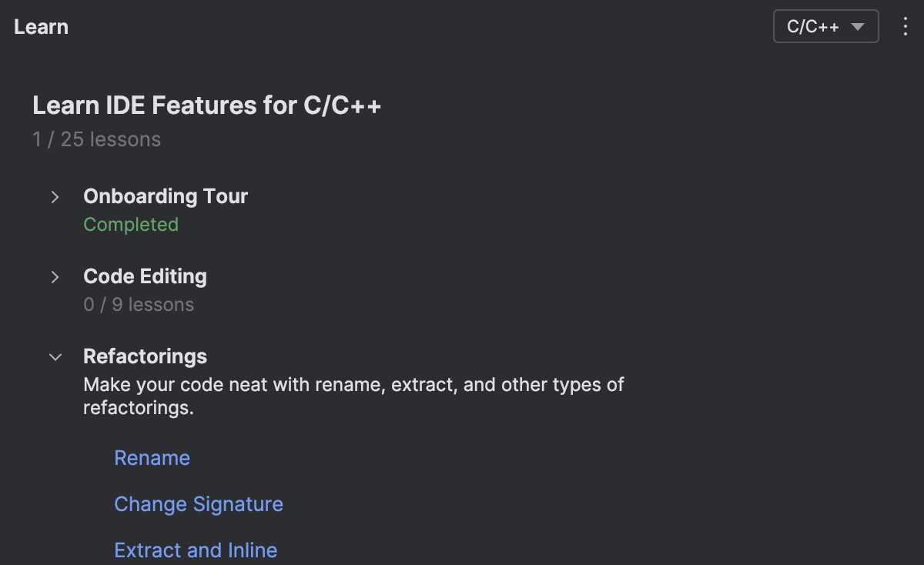Expand the Onboarding Tour chevron

coord(55,197)
